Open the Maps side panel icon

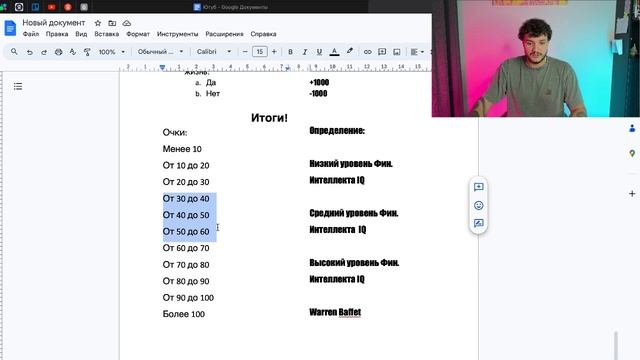(632, 153)
